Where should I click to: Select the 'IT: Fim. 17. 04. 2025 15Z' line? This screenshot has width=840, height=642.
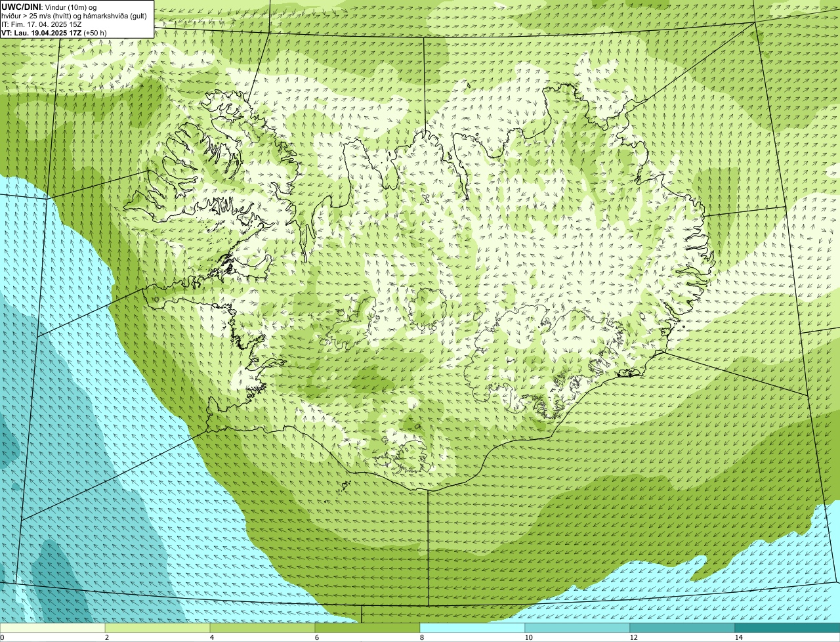pyautogui.click(x=41, y=24)
